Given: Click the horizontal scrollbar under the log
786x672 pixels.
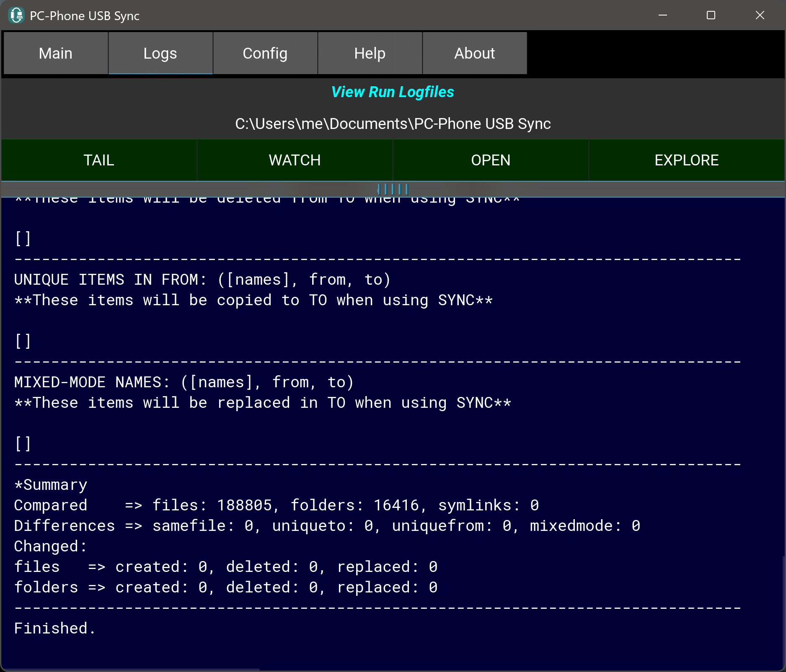Looking at the screenshot, I should tap(130, 669).
